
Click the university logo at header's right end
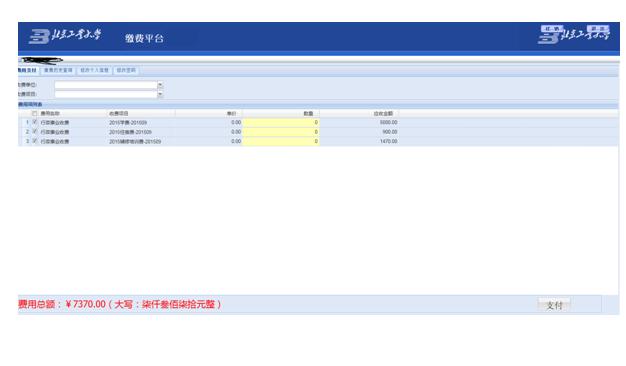pyautogui.click(x=574, y=34)
